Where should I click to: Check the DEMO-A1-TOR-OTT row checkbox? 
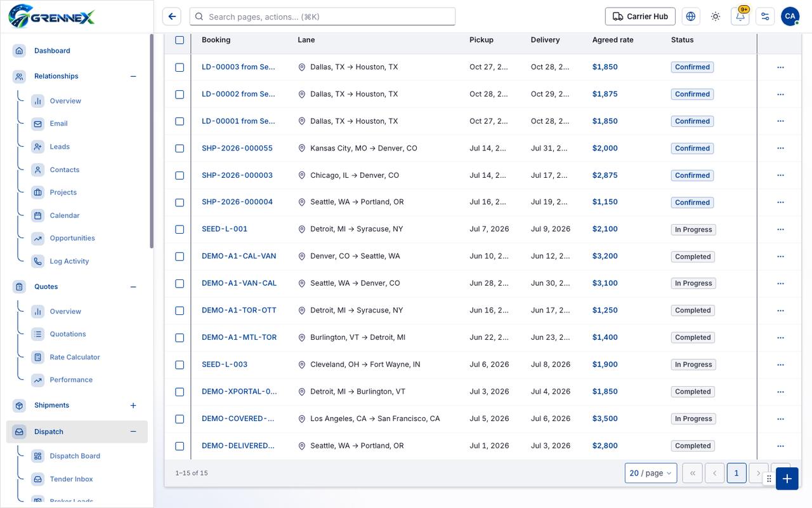point(180,311)
